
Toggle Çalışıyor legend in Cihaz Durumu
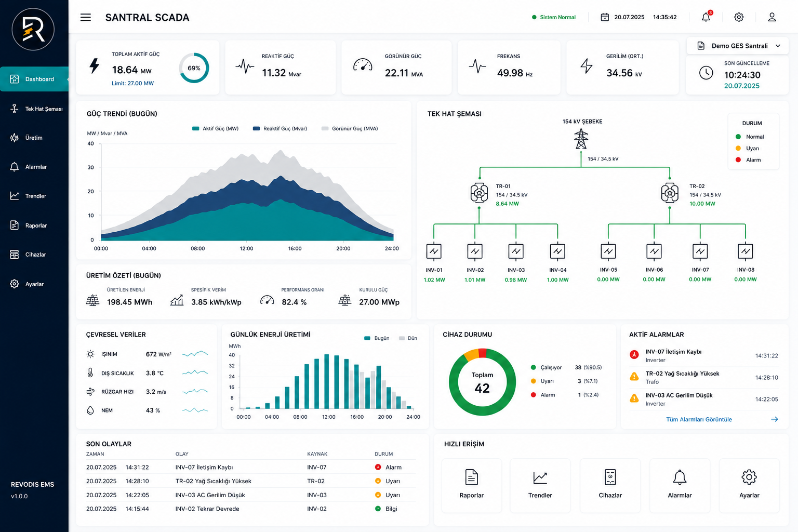(546, 367)
